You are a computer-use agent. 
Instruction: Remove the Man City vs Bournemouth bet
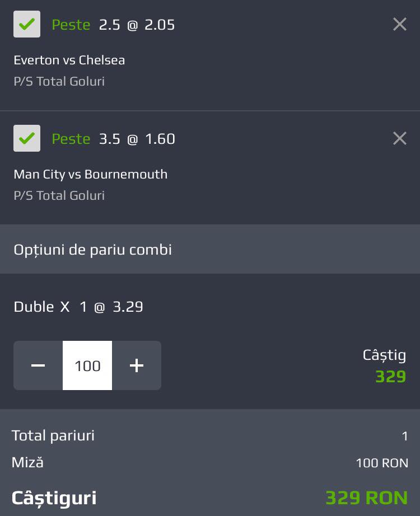[400, 139]
